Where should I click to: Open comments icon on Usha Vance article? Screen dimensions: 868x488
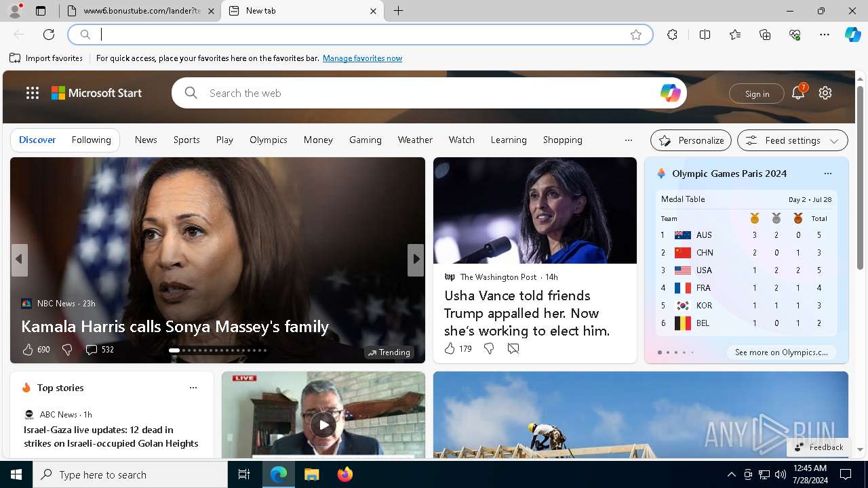pos(513,348)
